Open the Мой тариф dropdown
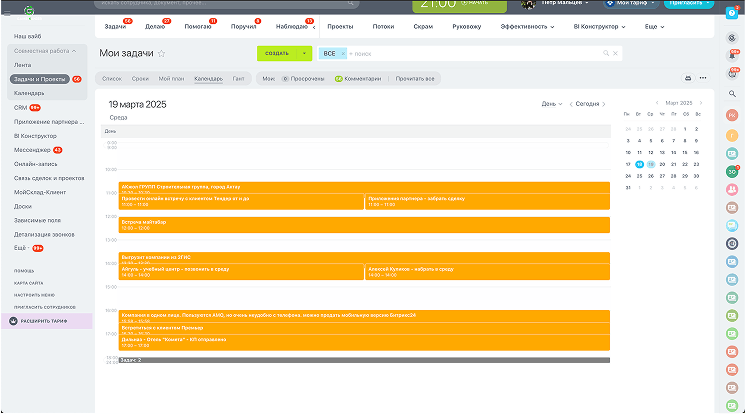Image resolution: width=745 pixels, height=414 pixels. coord(632,3)
